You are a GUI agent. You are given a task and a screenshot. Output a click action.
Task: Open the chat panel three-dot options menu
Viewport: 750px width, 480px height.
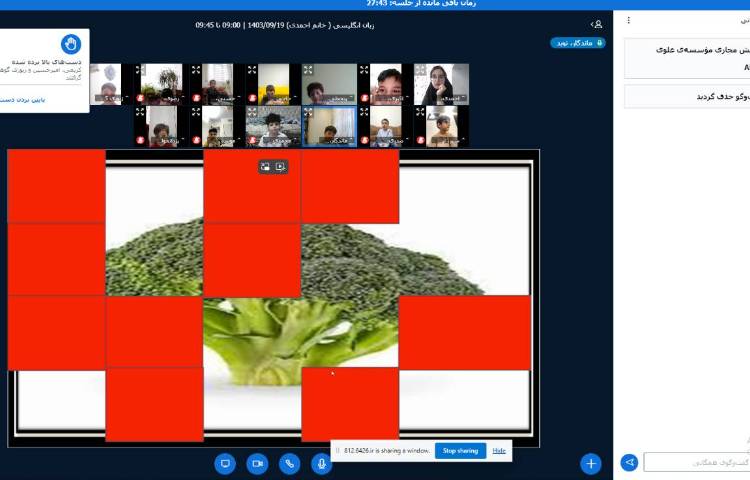[x=628, y=20]
